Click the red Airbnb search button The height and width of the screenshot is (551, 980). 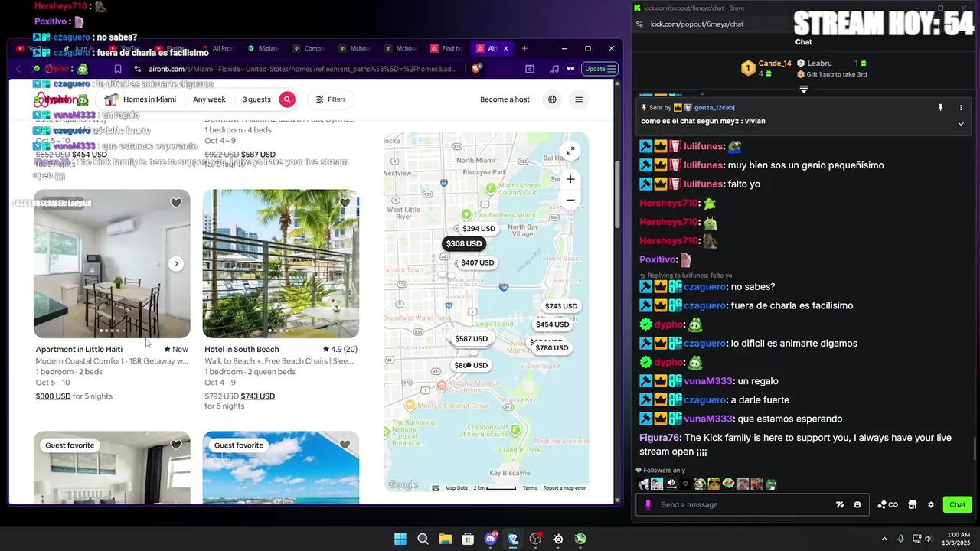[x=287, y=99]
